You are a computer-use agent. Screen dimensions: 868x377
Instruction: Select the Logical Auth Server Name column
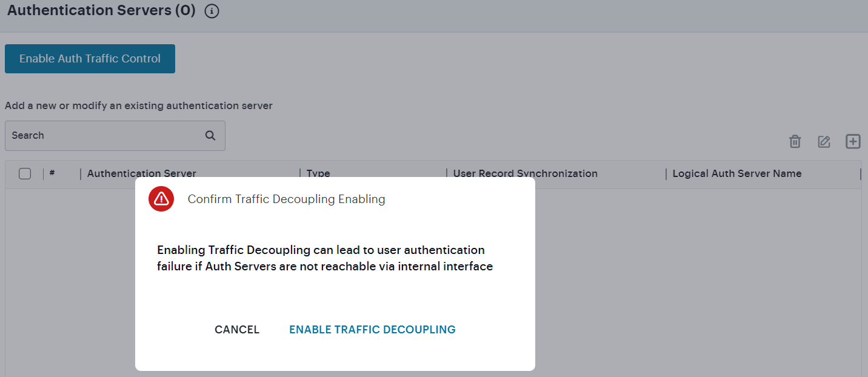click(x=736, y=173)
